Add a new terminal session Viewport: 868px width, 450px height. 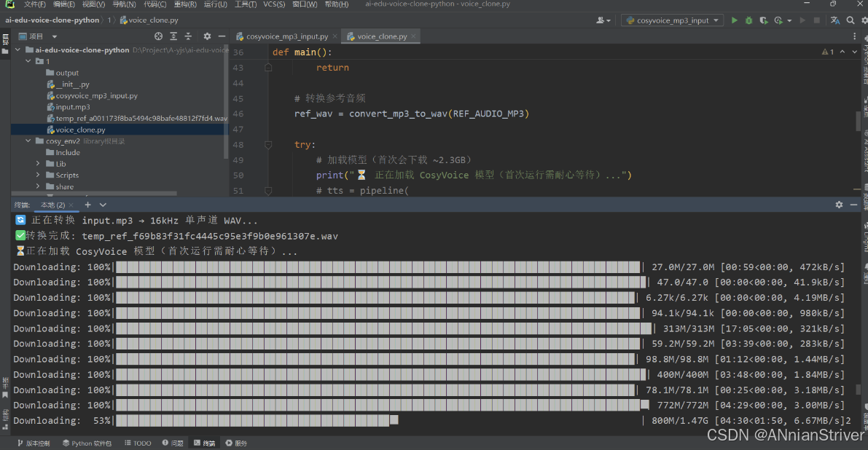click(x=87, y=205)
